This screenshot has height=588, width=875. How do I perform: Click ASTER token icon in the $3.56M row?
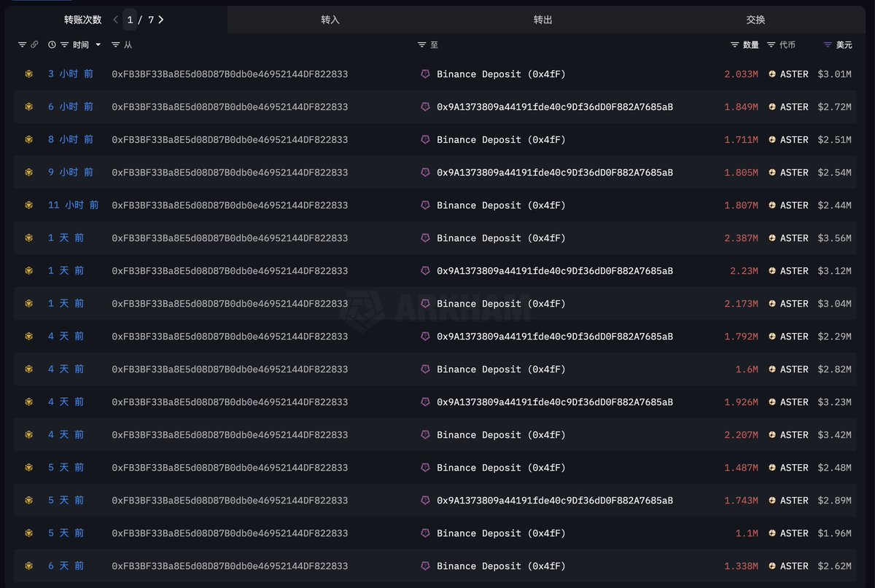pyautogui.click(x=772, y=238)
